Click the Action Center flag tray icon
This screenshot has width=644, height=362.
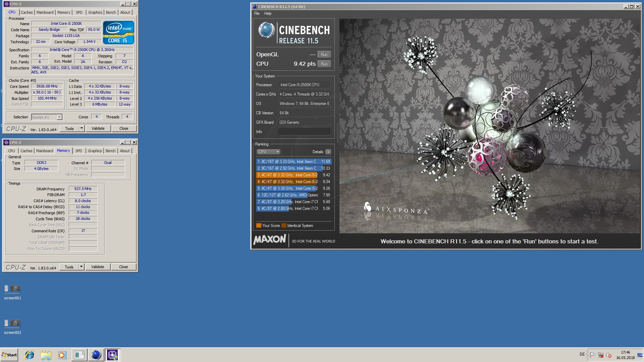[592, 355]
